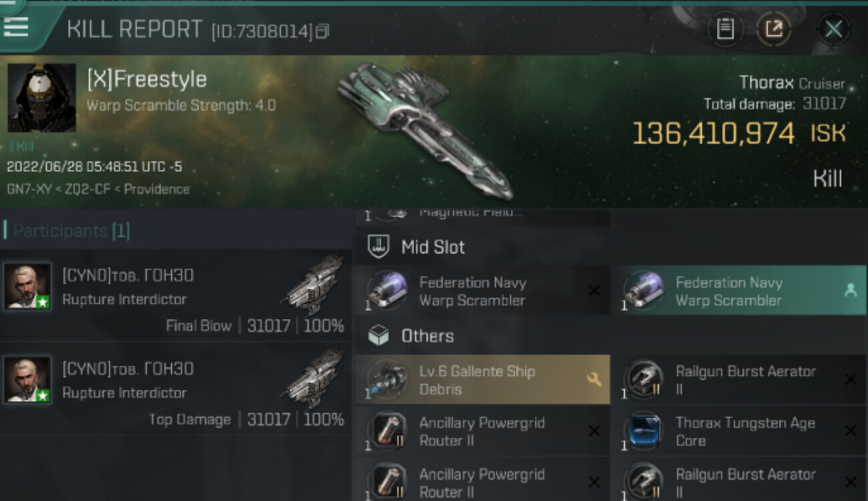
Task: Close the kill report window
Action: coord(833,29)
